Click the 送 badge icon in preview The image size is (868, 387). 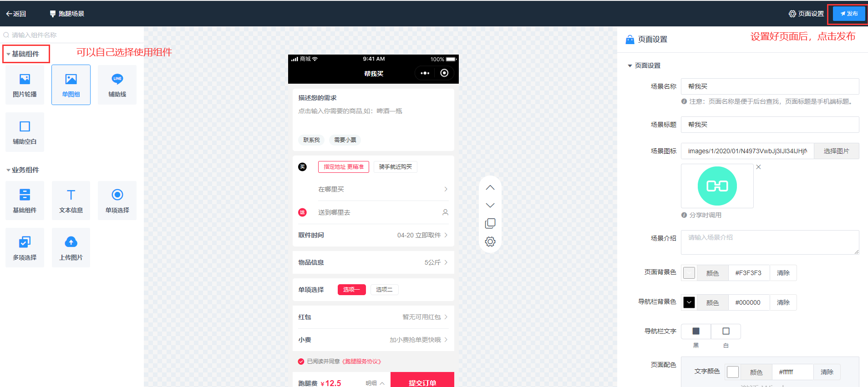coord(302,212)
